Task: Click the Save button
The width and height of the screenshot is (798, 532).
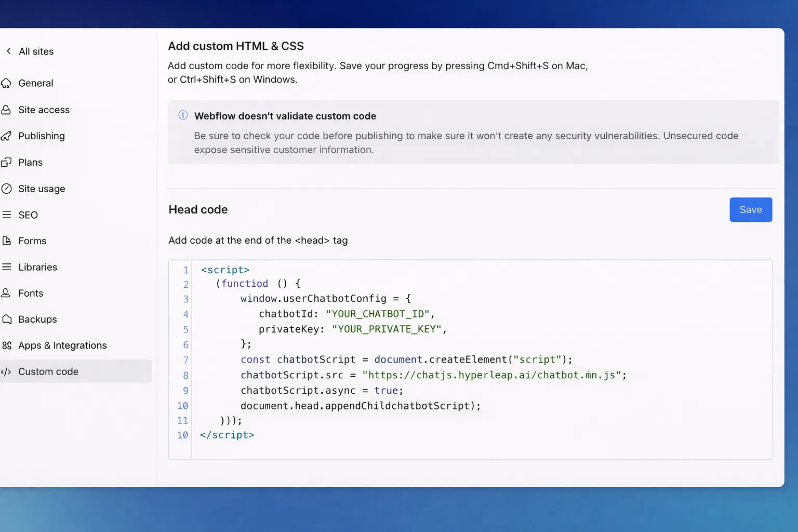Action: click(750, 209)
